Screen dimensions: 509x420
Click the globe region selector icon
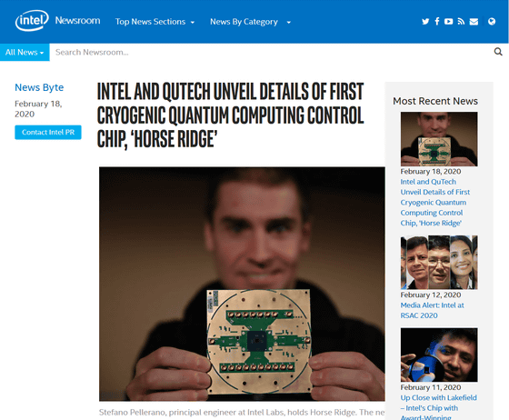click(x=492, y=22)
